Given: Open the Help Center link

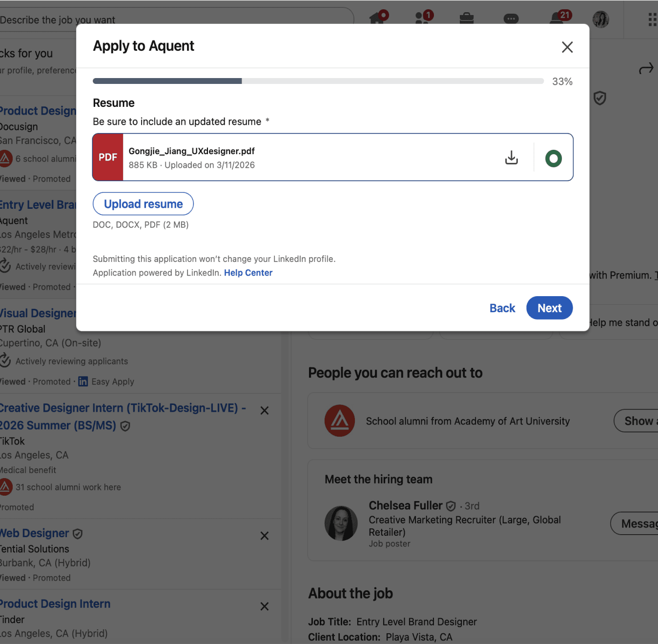Looking at the screenshot, I should [x=248, y=273].
